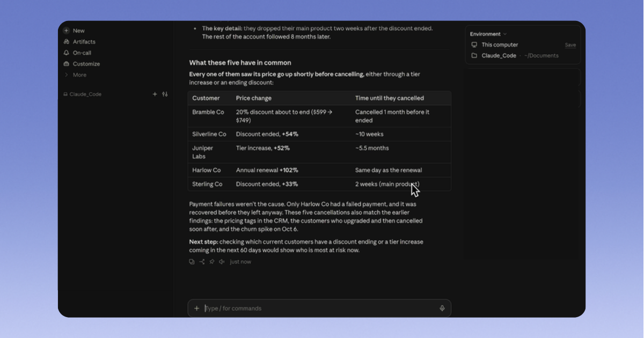
Task: Click 'Time until they cancelled' column header
Action: coord(390,98)
